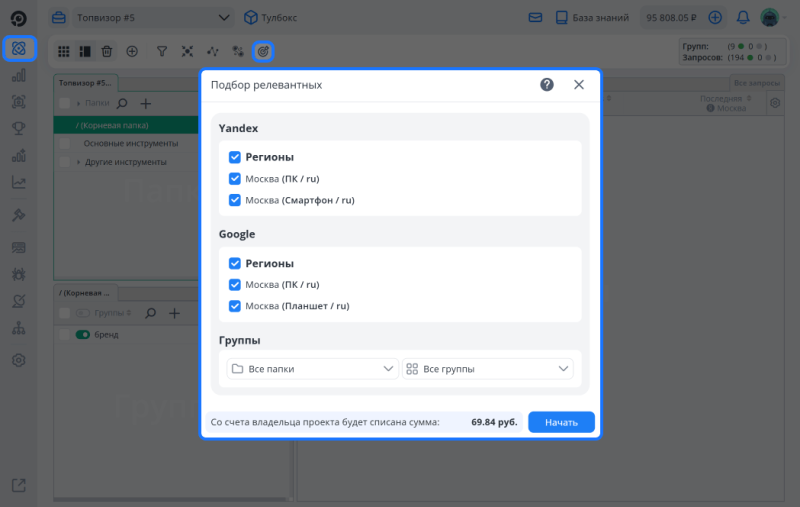The image size is (800, 507).
Task: Click the relevant pages target toolbar icon
Action: click(263, 52)
